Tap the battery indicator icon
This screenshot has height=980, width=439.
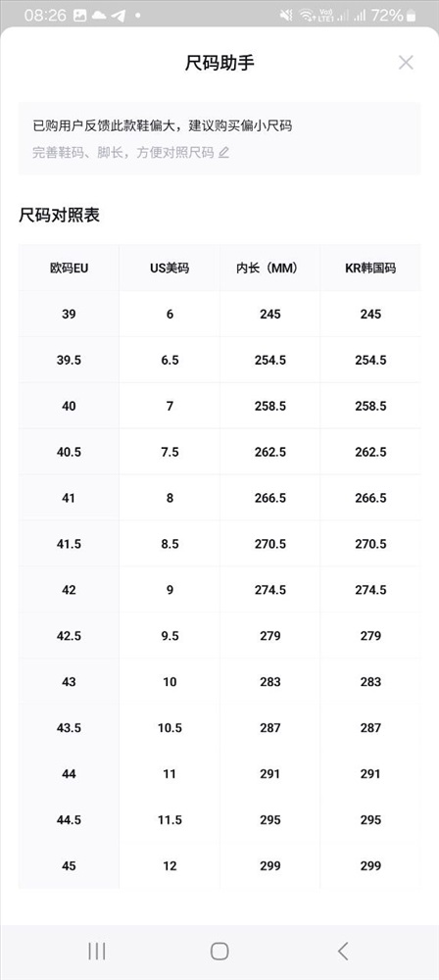click(x=411, y=16)
